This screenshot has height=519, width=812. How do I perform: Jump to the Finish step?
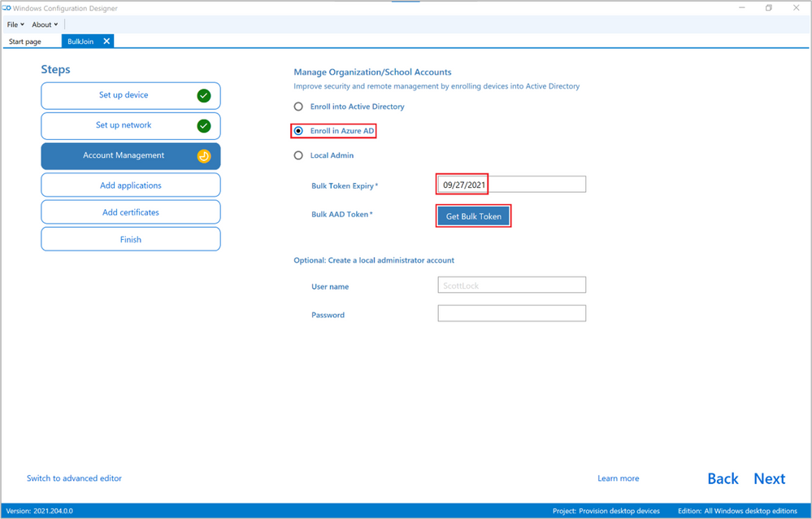pos(131,239)
